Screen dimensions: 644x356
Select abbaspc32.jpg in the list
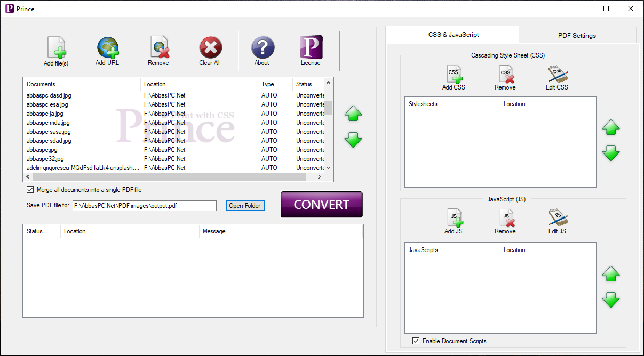tap(173, 159)
